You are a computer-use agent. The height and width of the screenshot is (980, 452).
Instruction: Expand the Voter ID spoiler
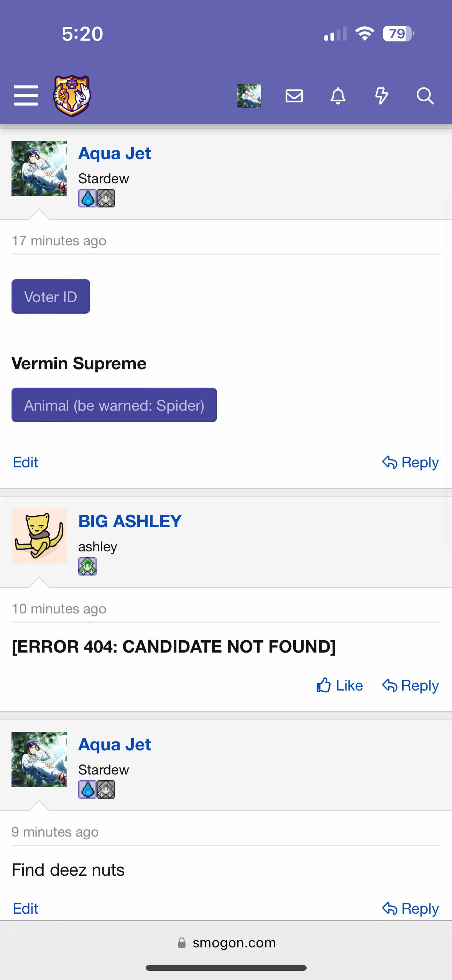(51, 296)
